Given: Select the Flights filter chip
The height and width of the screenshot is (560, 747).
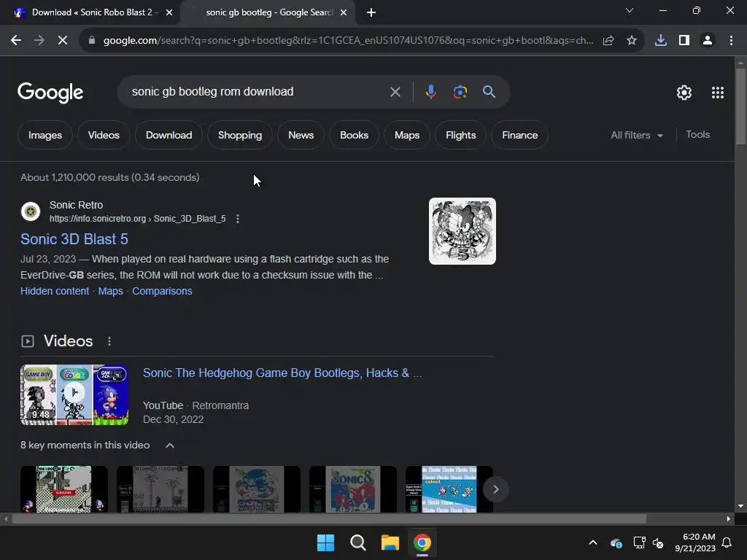Looking at the screenshot, I should 461,135.
